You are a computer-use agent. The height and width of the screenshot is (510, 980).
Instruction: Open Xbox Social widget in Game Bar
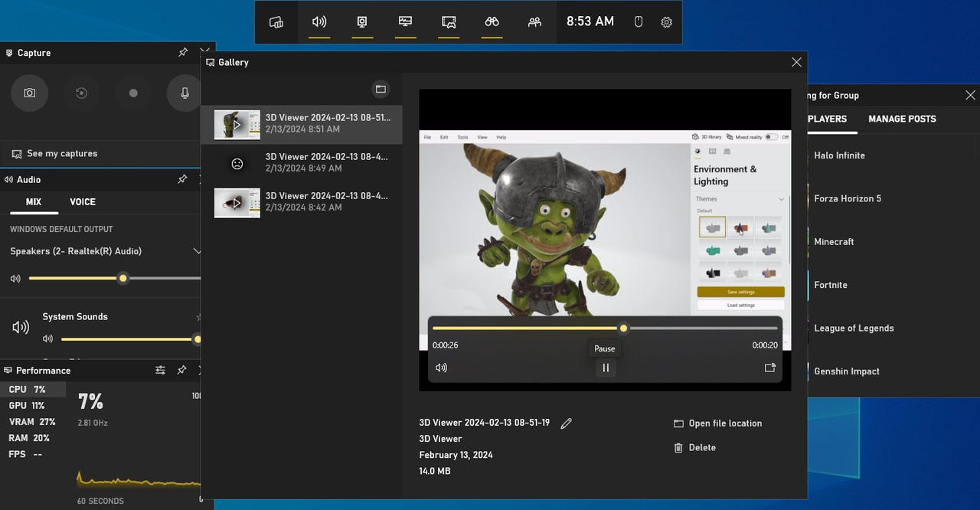(x=534, y=22)
